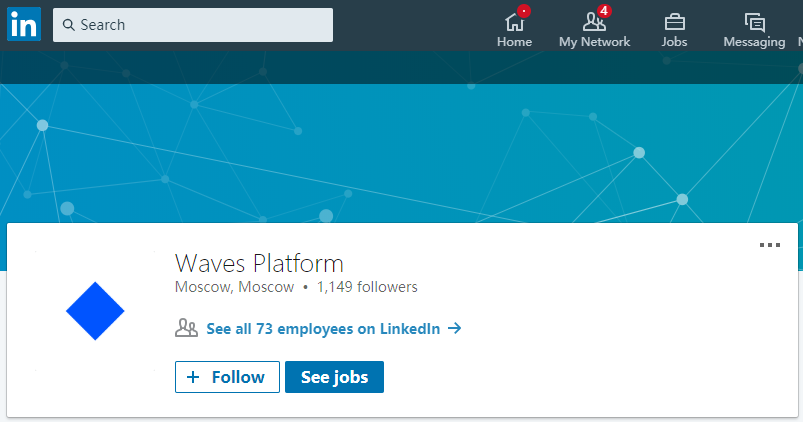Focus the Search input field
This screenshot has width=803, height=422.
tap(200, 25)
